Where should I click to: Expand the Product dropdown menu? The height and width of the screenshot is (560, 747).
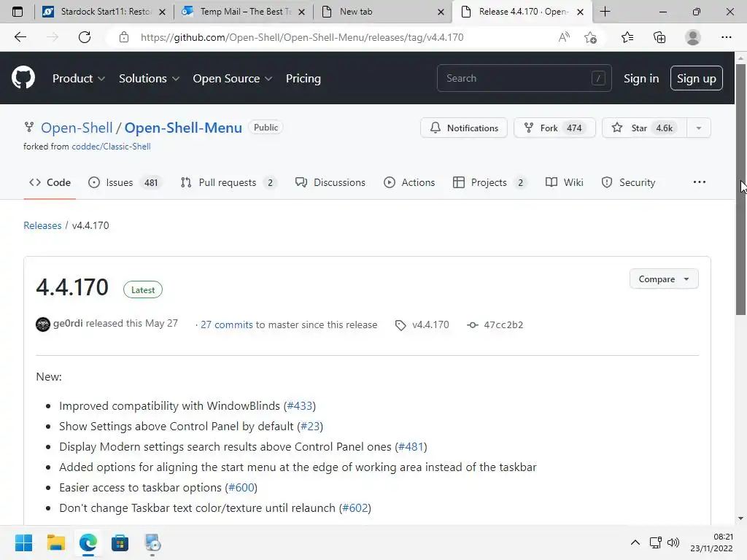pos(79,79)
